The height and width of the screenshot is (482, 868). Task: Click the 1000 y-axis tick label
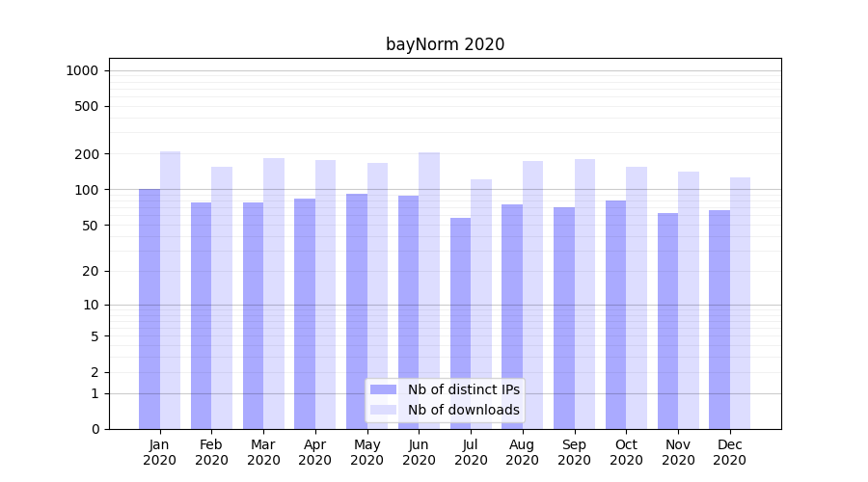click(82, 70)
